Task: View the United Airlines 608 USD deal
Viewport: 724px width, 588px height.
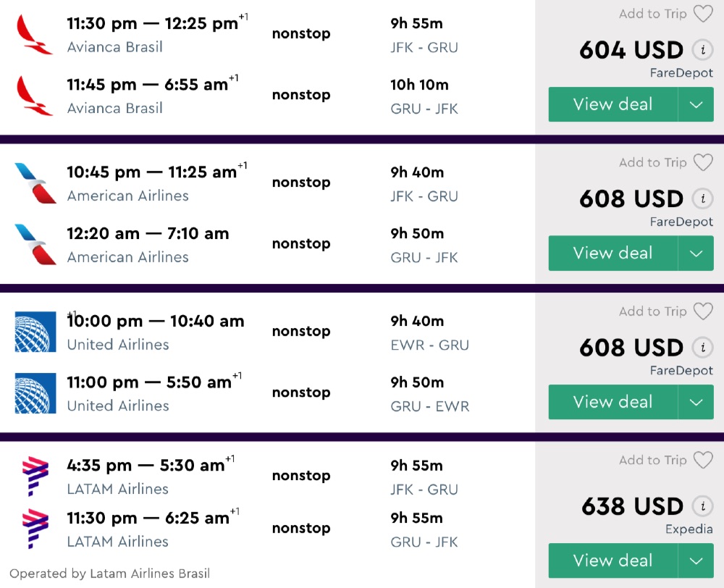Action: [613, 402]
